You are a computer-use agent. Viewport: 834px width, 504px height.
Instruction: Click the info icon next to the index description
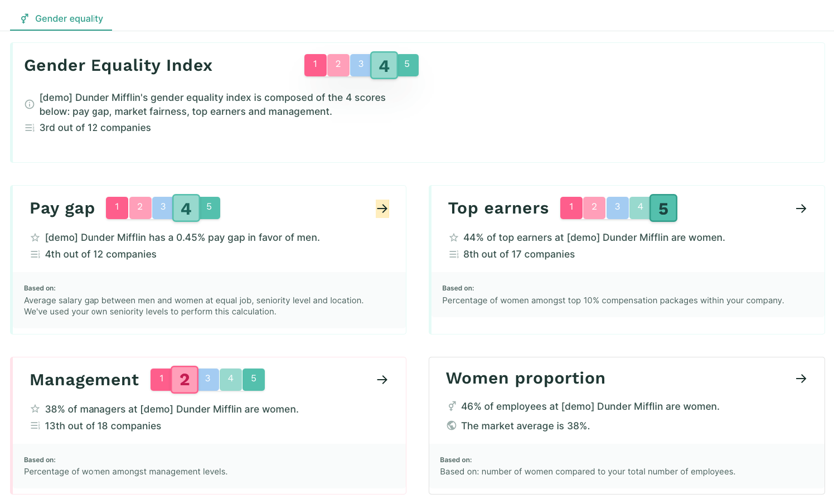29,104
